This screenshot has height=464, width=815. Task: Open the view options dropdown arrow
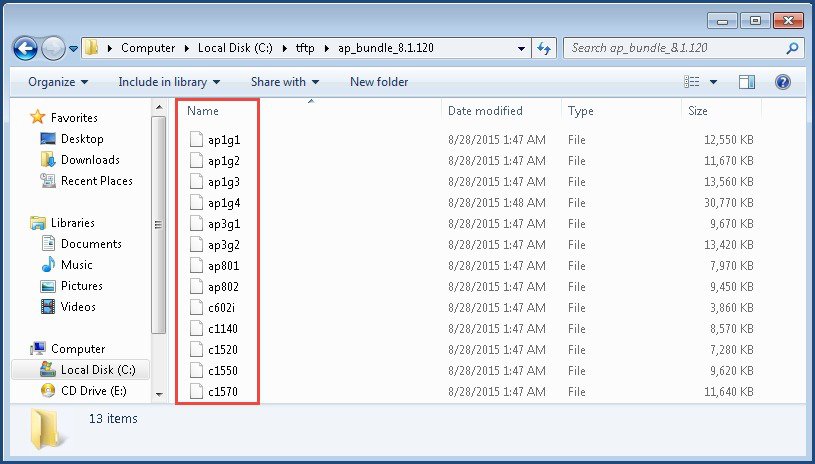tap(713, 82)
